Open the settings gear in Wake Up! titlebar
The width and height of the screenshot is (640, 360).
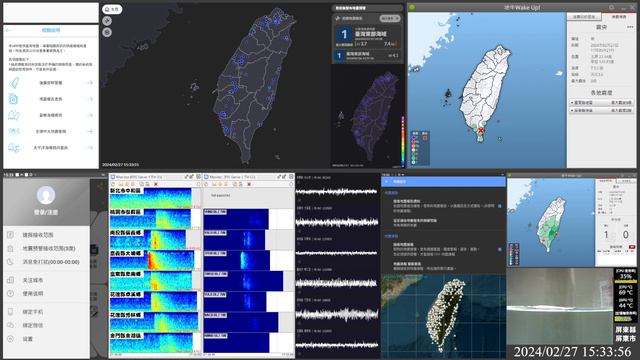click(x=611, y=7)
